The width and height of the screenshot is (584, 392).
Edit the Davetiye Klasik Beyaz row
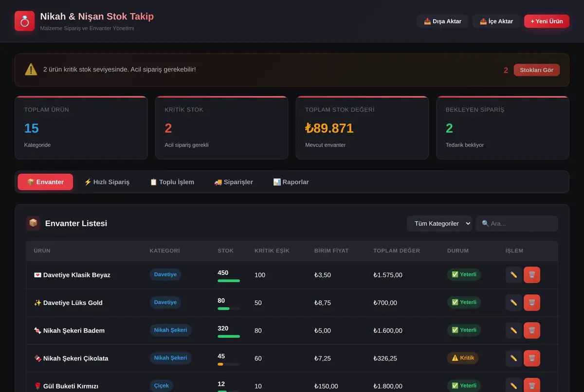point(513,275)
